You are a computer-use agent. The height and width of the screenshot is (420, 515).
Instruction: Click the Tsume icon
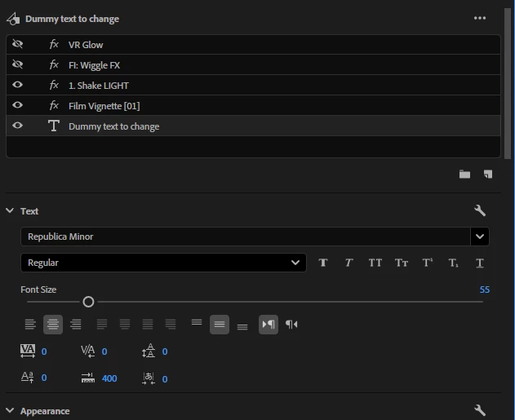click(x=149, y=378)
